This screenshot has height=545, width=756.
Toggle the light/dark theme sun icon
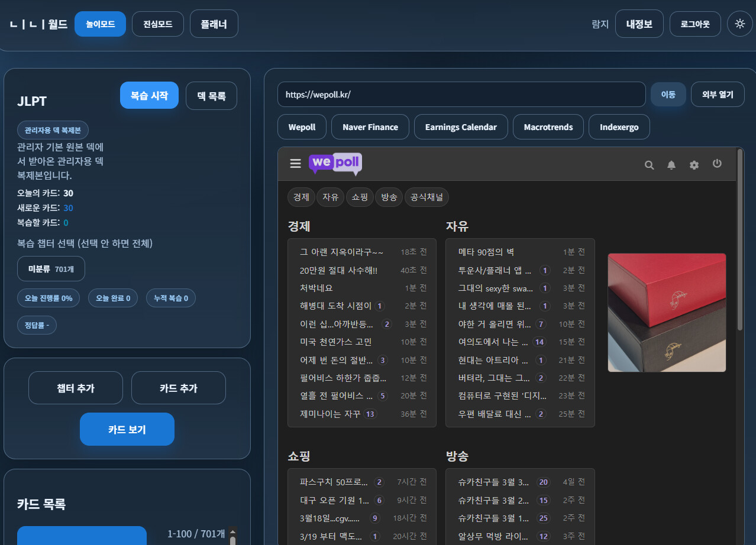[x=739, y=24]
